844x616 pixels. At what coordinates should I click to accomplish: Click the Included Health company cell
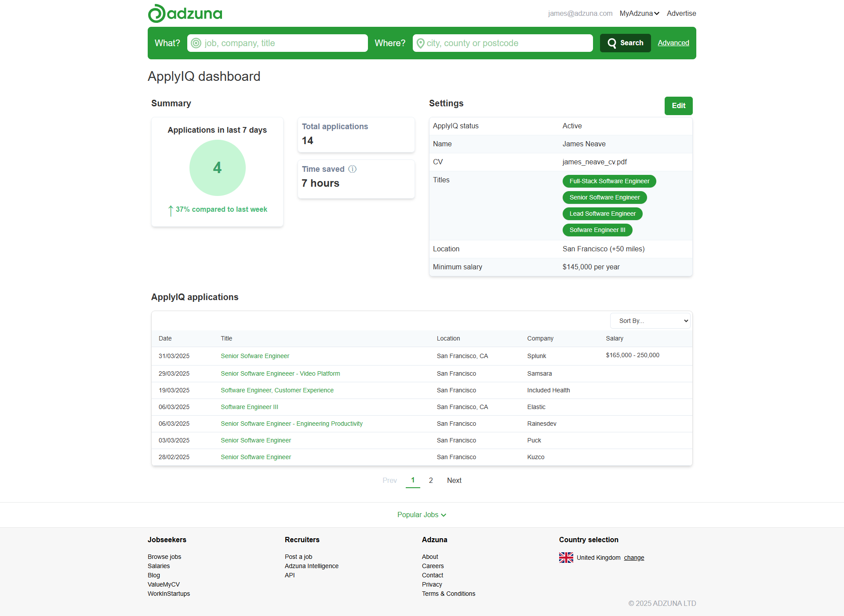click(549, 390)
